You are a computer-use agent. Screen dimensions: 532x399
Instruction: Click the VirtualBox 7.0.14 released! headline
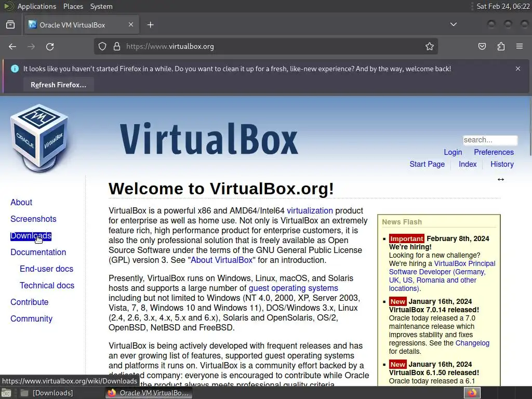434,310
